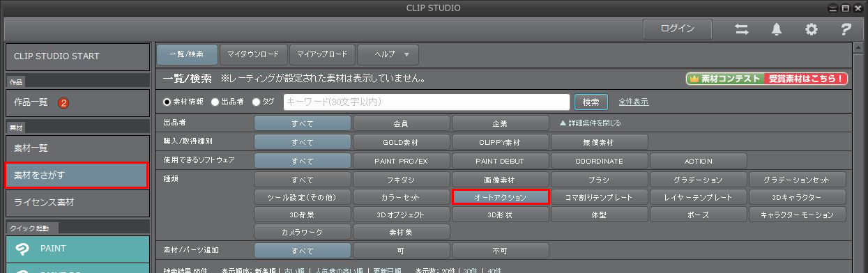Screen dimensions: 868x273
Task: Filter type by カラーセット
Action: click(x=401, y=197)
